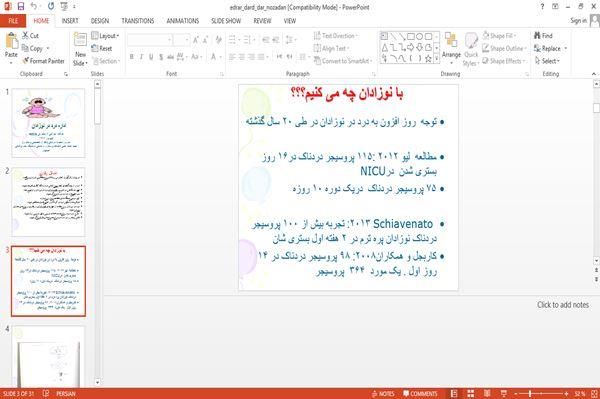Click Sign in link
The height and width of the screenshot is (399, 600).
578,21
